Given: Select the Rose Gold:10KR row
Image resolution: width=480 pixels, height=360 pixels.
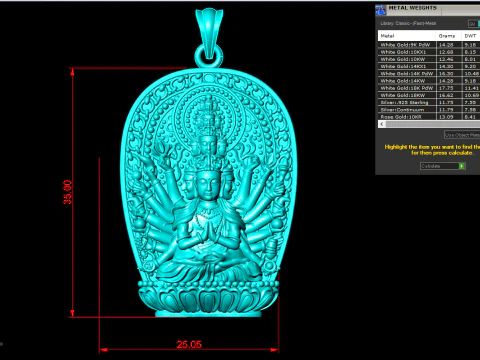Looking at the screenshot, I should click(429, 117).
